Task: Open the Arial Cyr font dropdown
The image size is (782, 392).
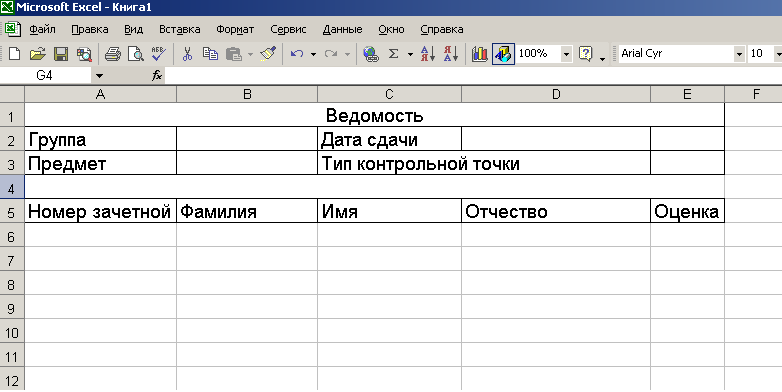Action: coord(739,54)
